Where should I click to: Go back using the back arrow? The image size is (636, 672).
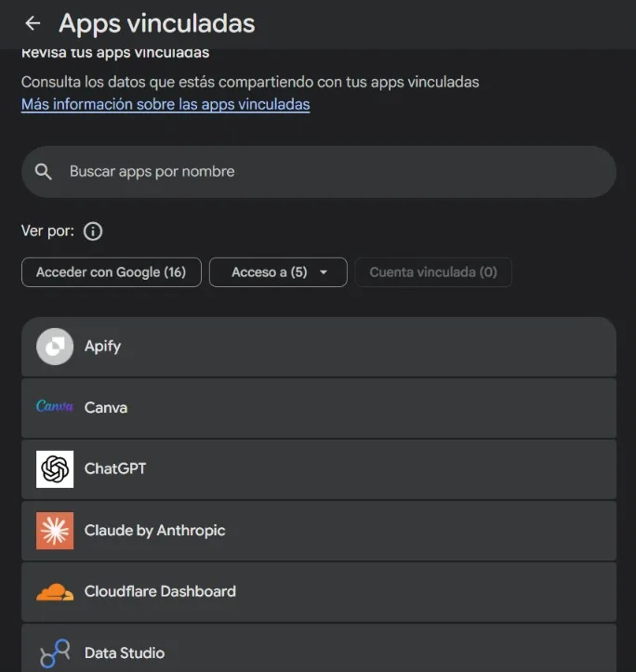tap(33, 23)
